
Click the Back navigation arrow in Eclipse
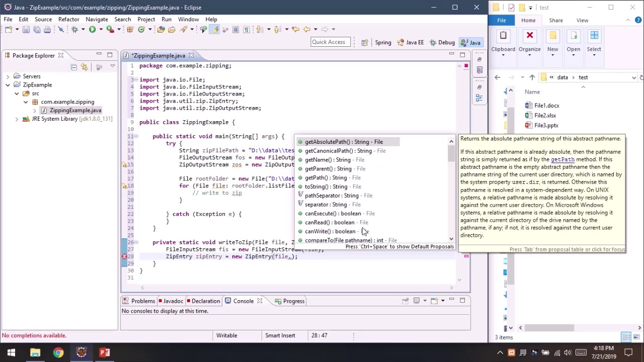[307, 29]
